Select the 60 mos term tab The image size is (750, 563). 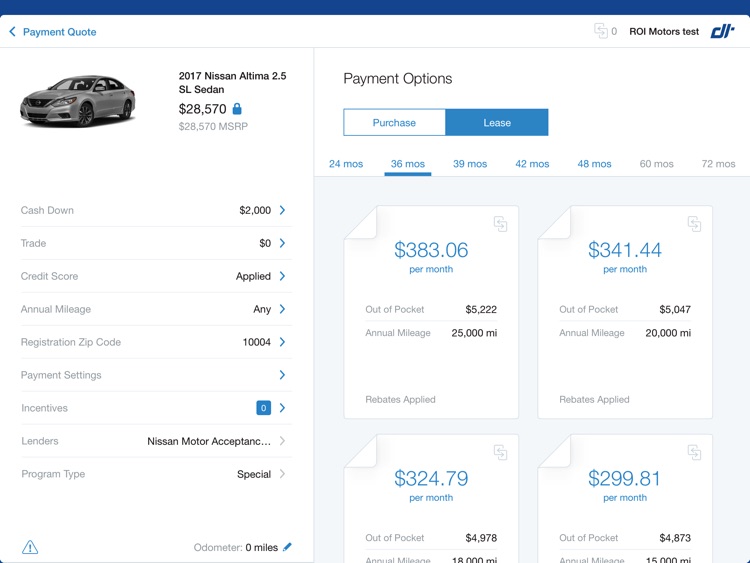click(x=656, y=164)
